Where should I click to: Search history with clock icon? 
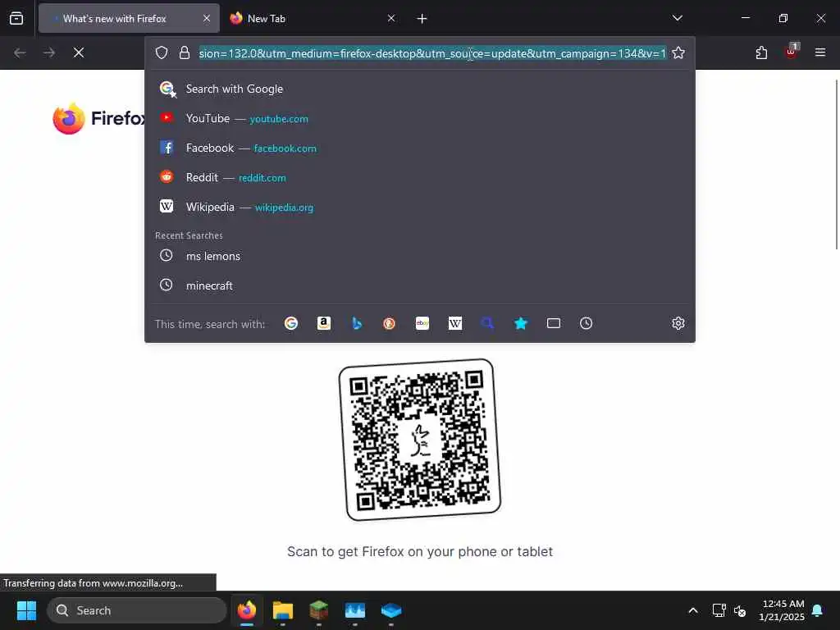pyautogui.click(x=586, y=323)
